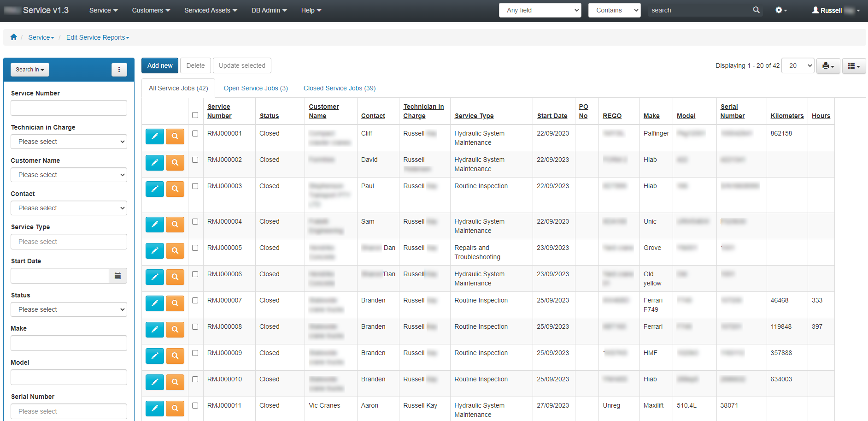Switch to Open Service Jobs tab
Viewport: 868px width, 421px height.
256,88
